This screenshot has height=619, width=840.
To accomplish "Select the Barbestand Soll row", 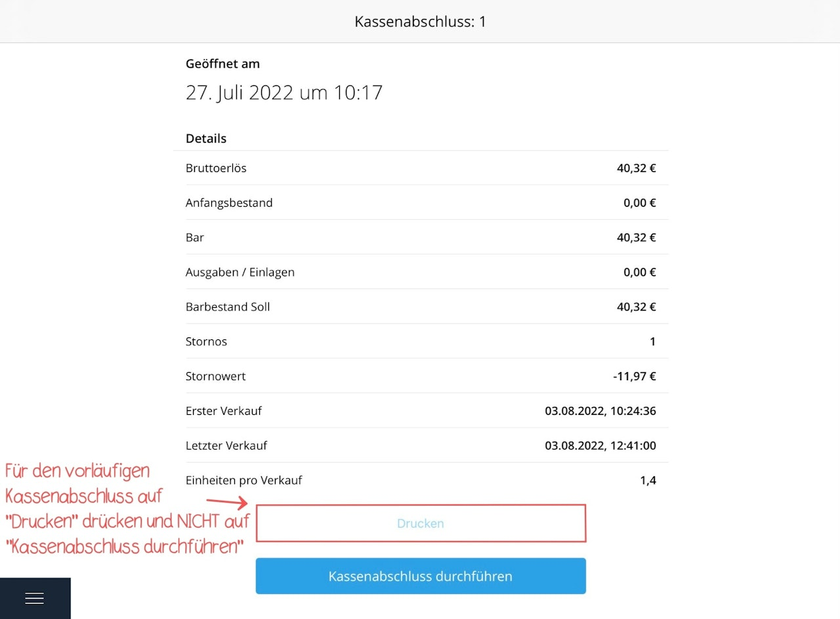I will click(421, 307).
